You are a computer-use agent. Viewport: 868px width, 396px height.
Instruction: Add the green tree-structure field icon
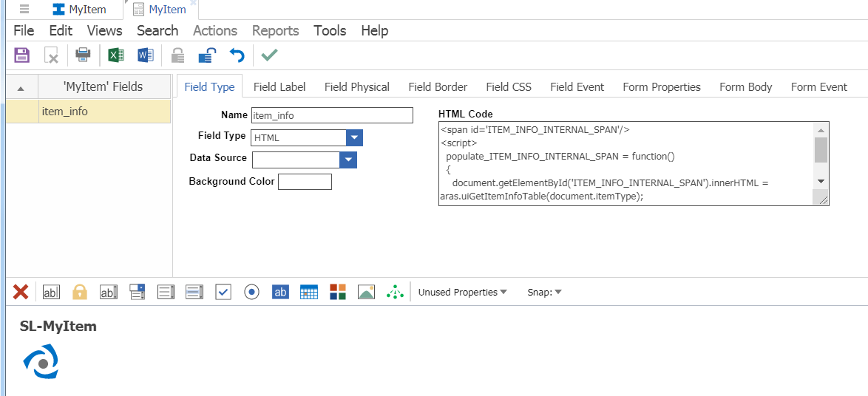(396, 292)
